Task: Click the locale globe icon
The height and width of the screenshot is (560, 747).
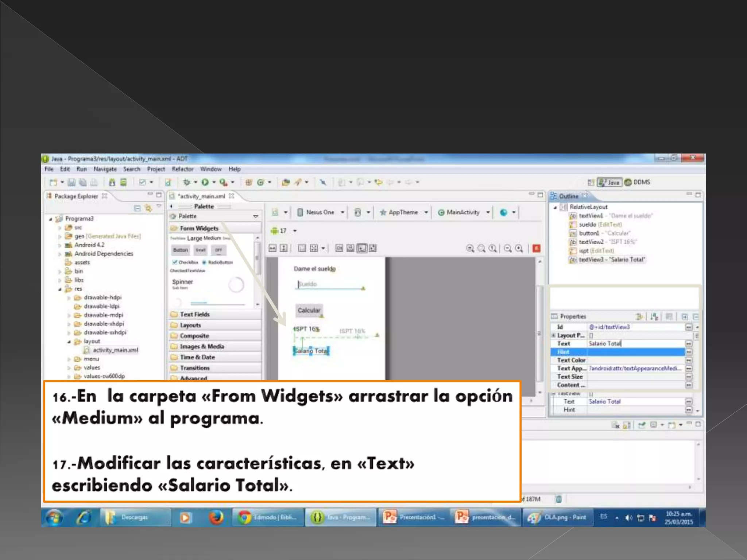Action: click(504, 212)
